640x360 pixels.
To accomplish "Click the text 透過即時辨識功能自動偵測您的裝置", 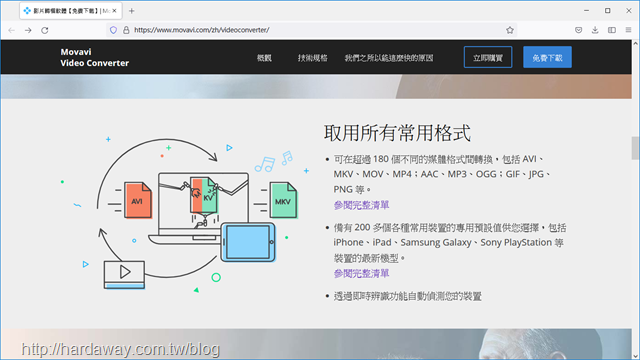I will (x=408, y=296).
